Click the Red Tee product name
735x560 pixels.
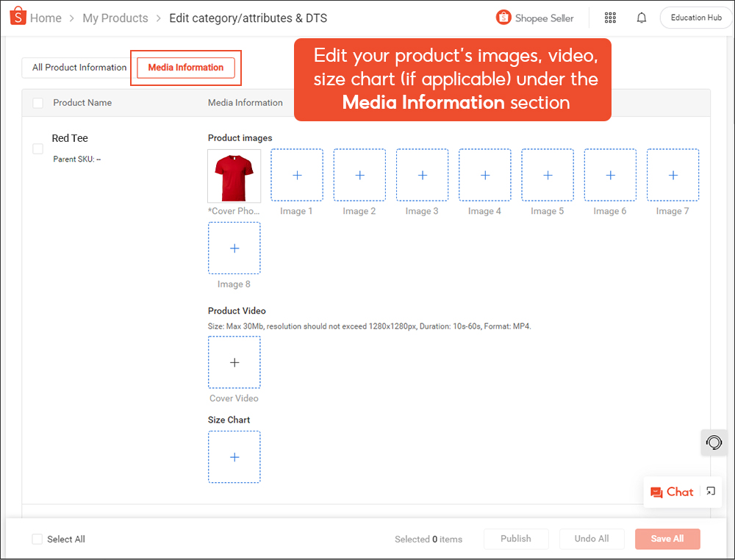pos(70,138)
